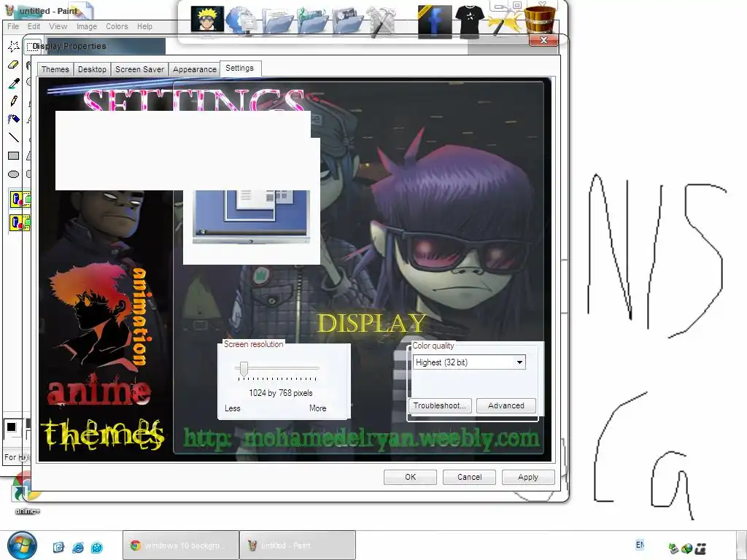Click the first quick launch icon

pos(58,548)
